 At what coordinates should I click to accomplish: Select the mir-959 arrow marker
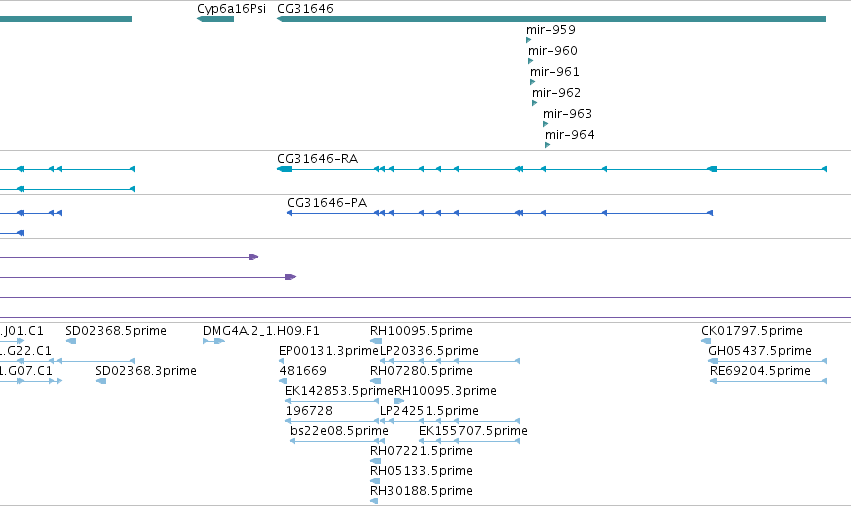529,40
